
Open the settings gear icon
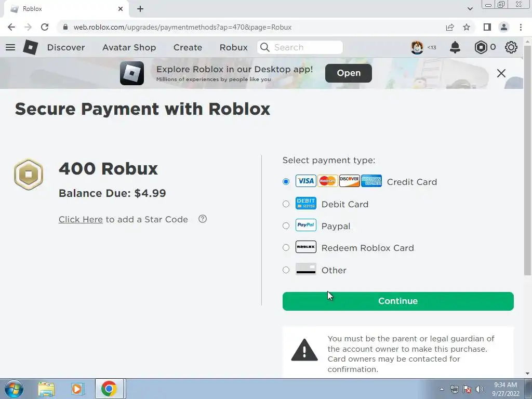click(x=511, y=47)
